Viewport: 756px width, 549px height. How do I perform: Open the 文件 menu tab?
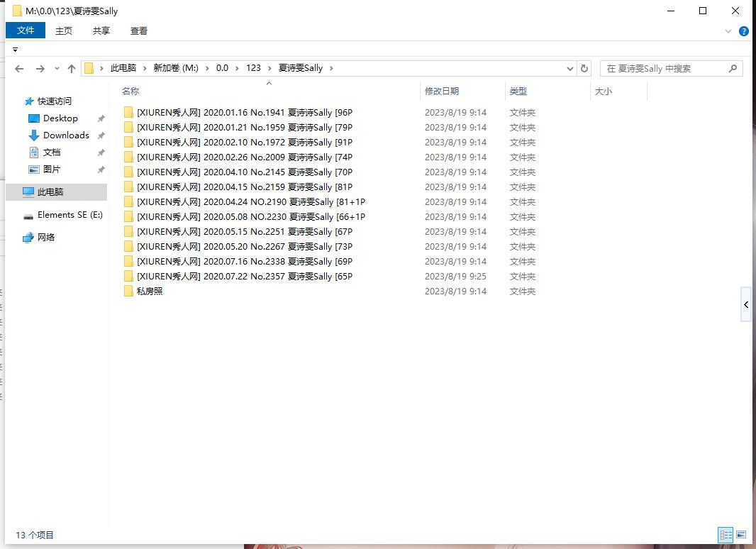click(x=26, y=30)
